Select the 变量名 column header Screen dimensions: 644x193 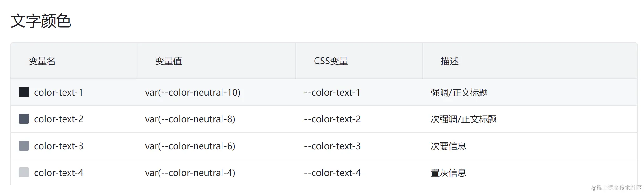[42, 61]
